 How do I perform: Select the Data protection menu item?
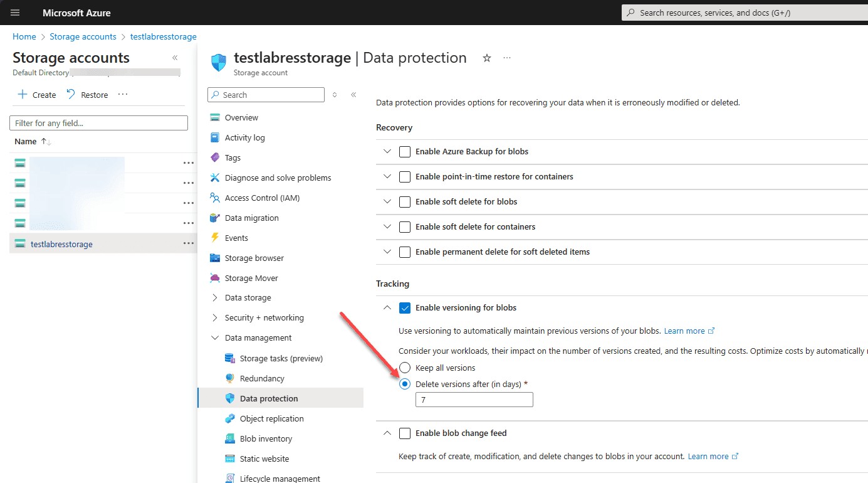point(280,398)
